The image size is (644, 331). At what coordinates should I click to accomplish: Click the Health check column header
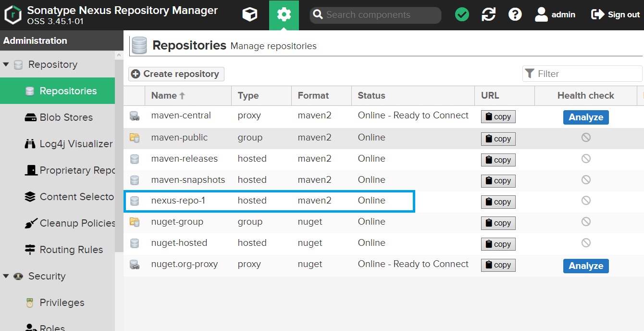coord(586,96)
